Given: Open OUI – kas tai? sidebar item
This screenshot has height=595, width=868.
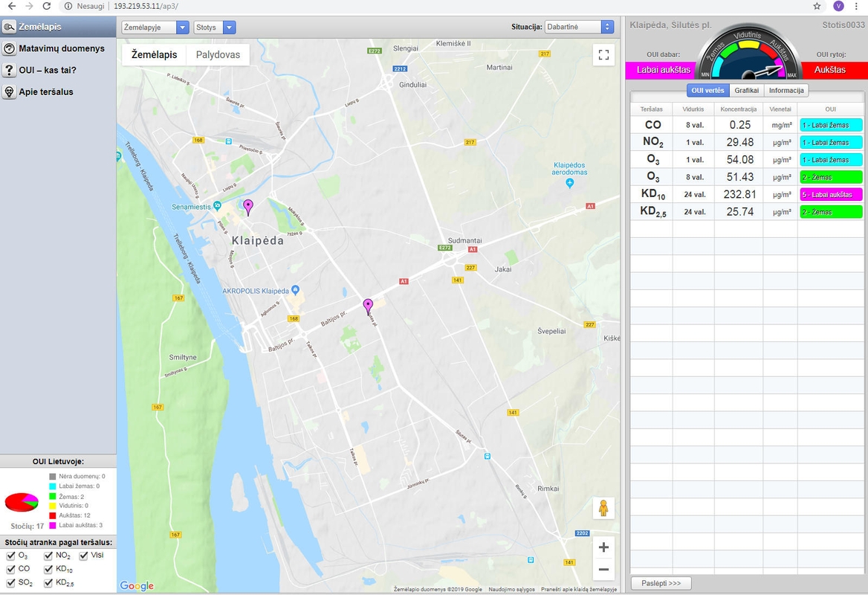Looking at the screenshot, I should [x=58, y=70].
